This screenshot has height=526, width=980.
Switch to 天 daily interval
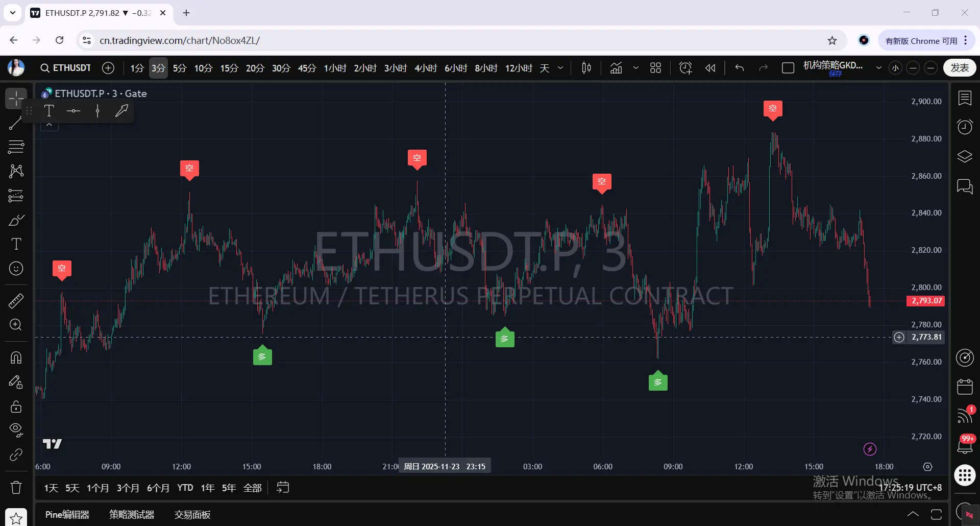click(x=545, y=68)
